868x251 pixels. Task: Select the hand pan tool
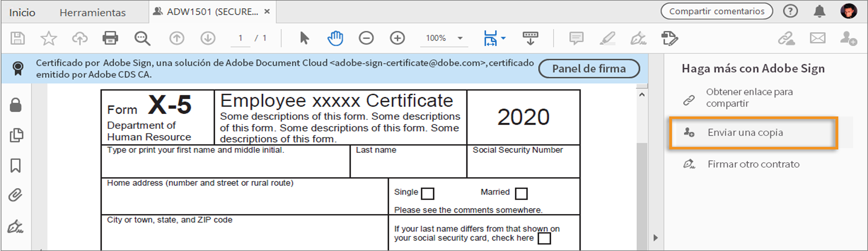coord(335,38)
